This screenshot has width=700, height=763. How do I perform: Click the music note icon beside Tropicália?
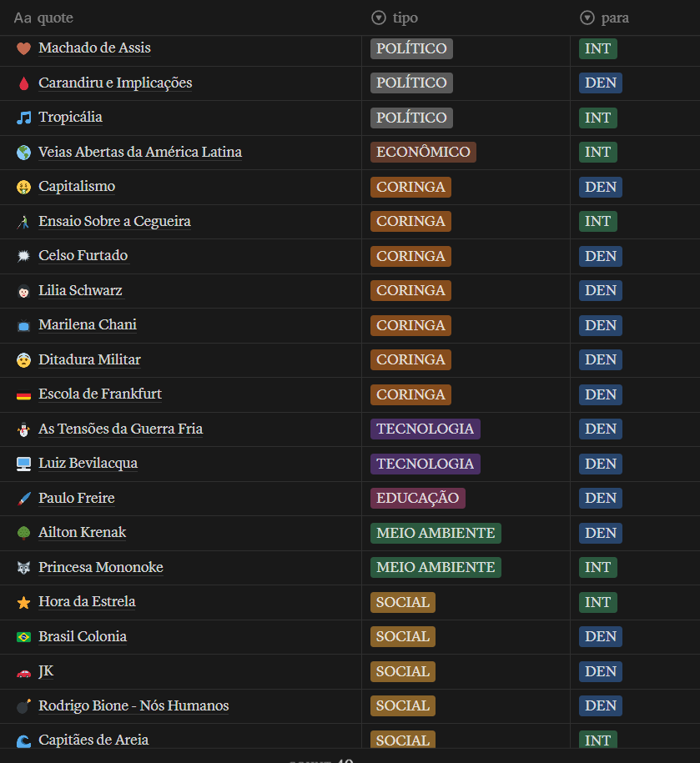point(23,118)
